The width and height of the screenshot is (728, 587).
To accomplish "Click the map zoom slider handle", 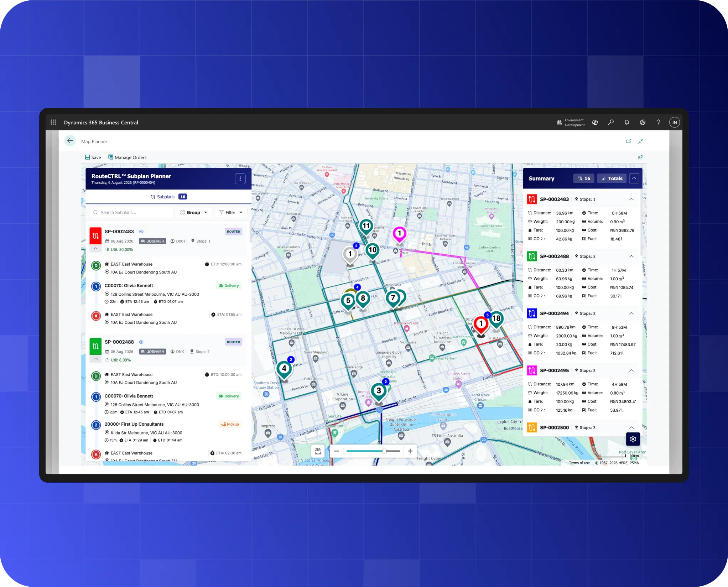I will (x=384, y=451).
